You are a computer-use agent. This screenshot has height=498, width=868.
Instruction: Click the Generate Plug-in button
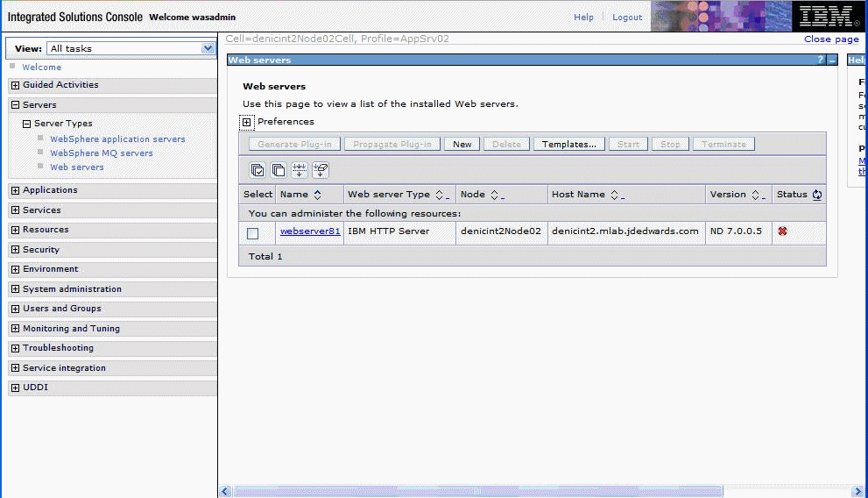[x=294, y=144]
